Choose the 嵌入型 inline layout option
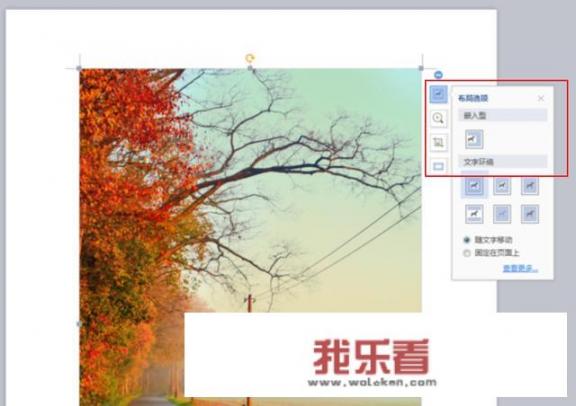 (x=474, y=139)
